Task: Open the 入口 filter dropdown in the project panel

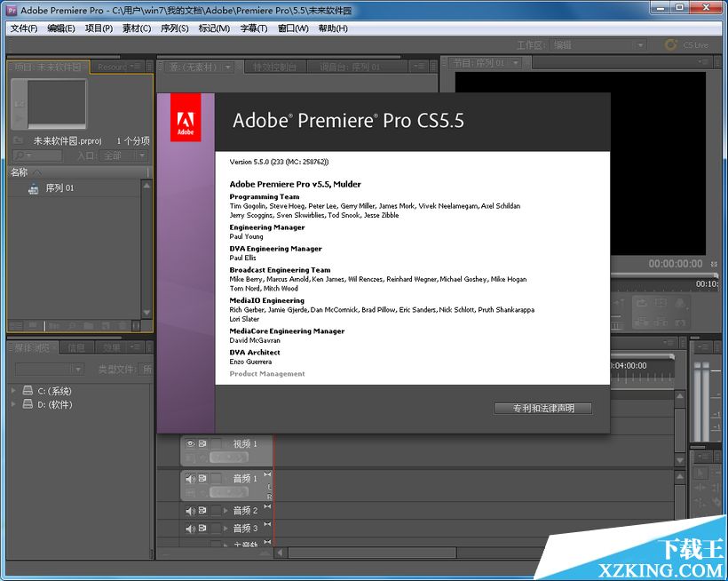Action: (x=123, y=155)
